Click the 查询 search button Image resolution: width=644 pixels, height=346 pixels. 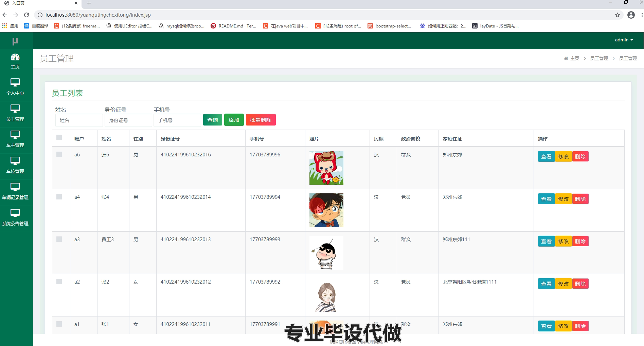pos(213,120)
